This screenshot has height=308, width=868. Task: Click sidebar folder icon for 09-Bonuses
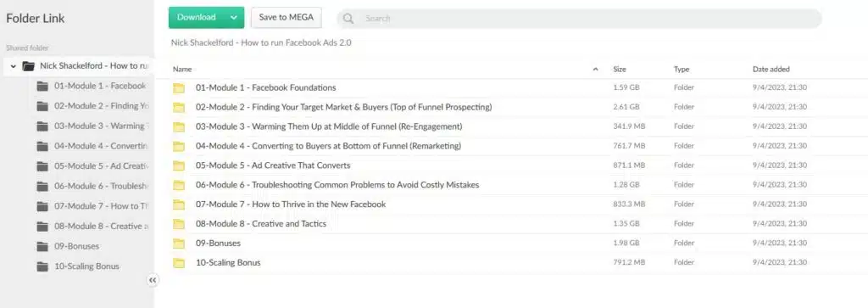click(x=42, y=246)
